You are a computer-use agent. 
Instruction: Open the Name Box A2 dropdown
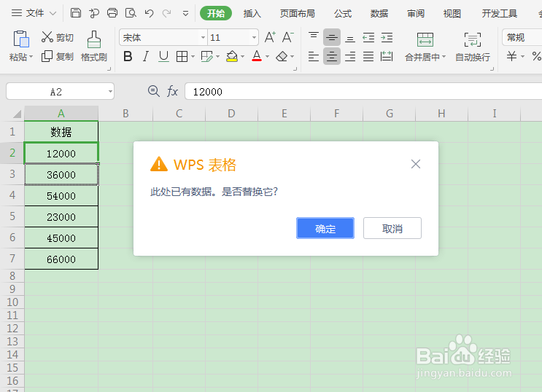tap(110, 92)
